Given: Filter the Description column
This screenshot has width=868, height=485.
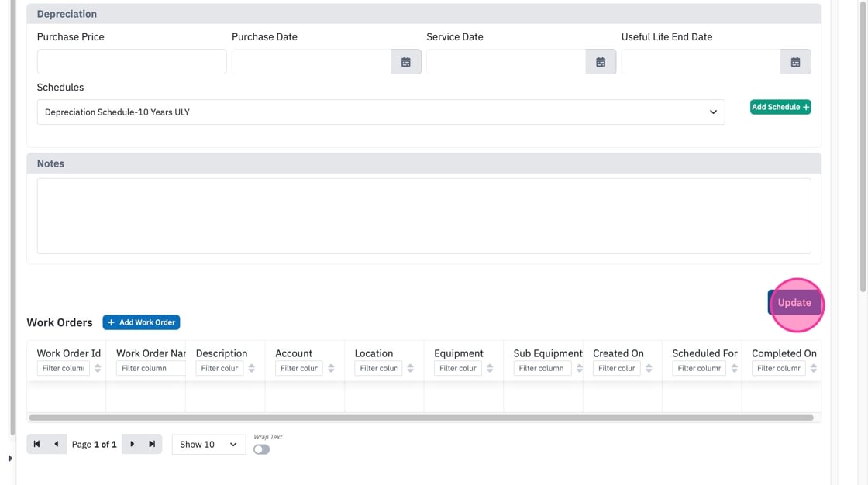Looking at the screenshot, I should pyautogui.click(x=219, y=368).
